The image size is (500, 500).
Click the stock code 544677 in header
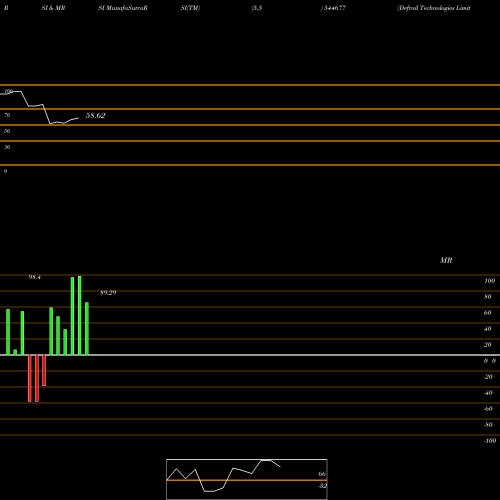point(334,8)
